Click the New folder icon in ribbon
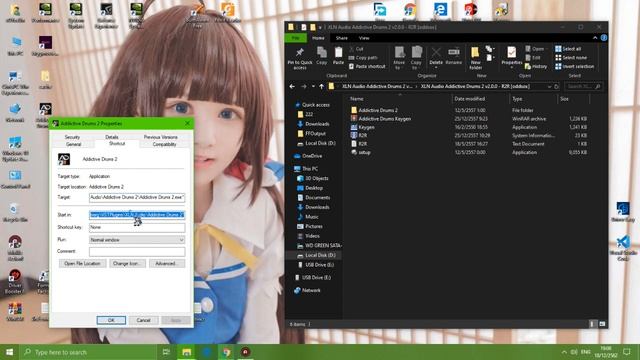This screenshot has height=360, width=640. click(x=476, y=58)
